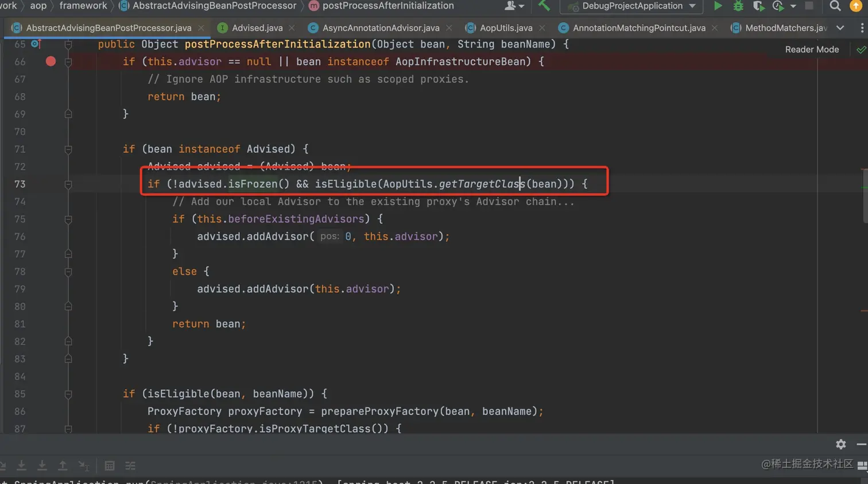Open debug panel settings gear
868x484 pixels.
[841, 444]
